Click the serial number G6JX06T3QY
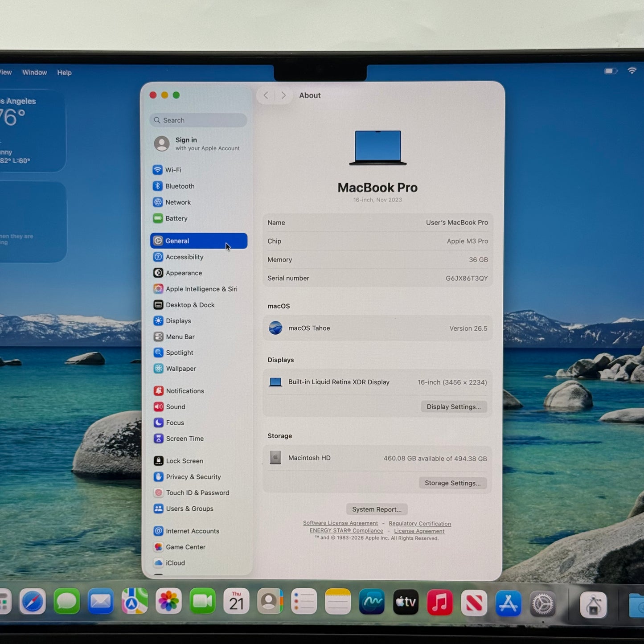 click(467, 278)
